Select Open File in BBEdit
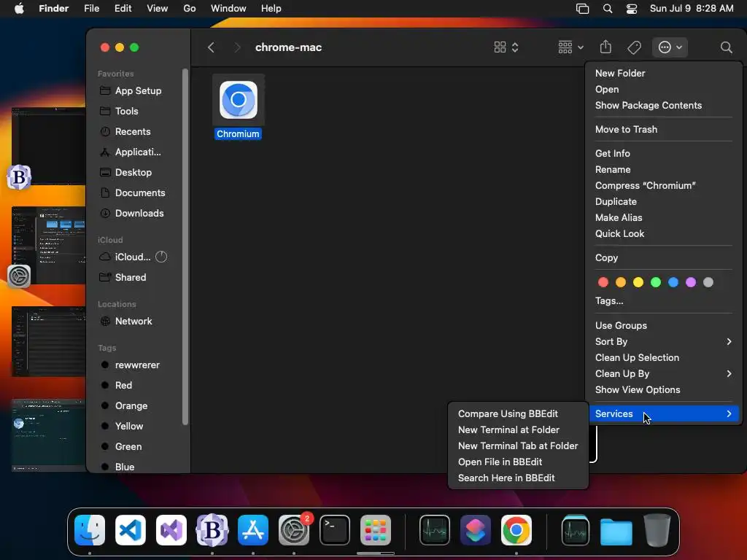The image size is (747, 560). pos(519,462)
